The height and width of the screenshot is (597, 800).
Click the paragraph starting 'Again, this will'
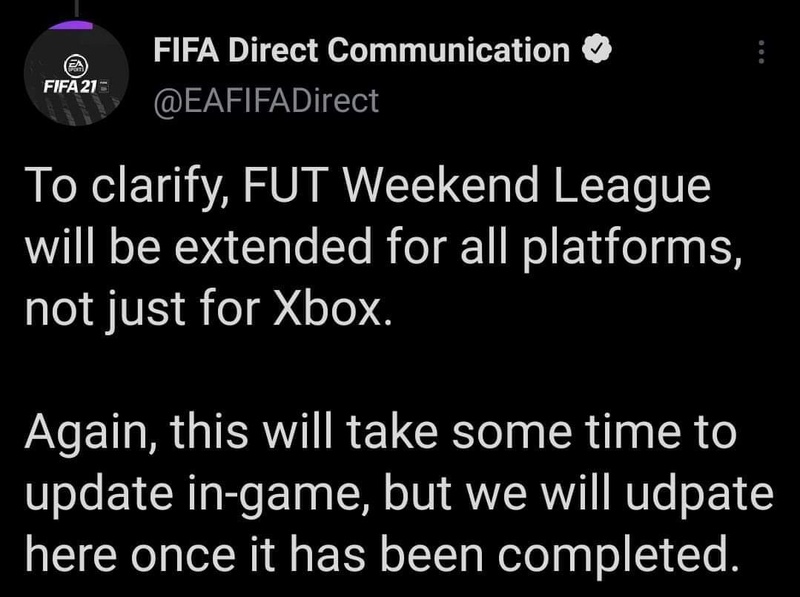pos(399,494)
